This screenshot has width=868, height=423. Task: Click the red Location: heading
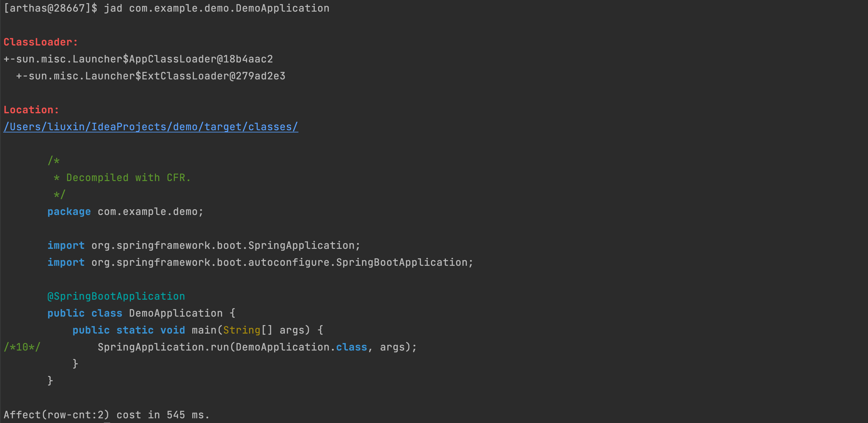coord(31,110)
